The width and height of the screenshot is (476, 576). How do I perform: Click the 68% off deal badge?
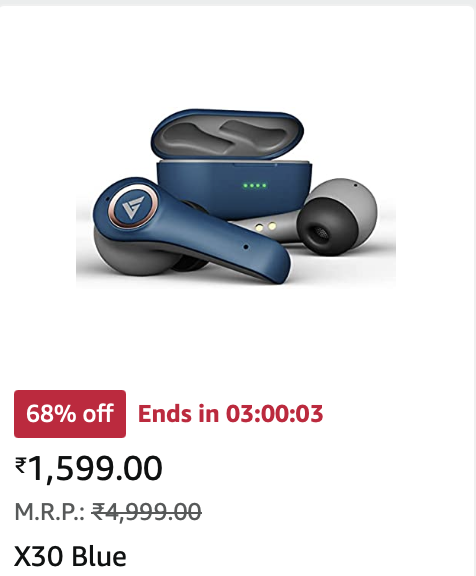70,414
